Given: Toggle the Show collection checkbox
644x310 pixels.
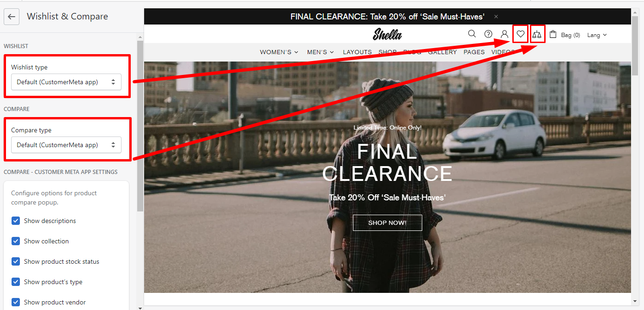Looking at the screenshot, I should [x=16, y=241].
